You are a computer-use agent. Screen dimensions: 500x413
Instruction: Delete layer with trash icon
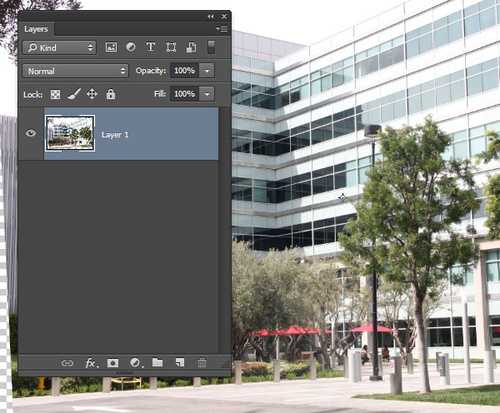pos(202,363)
